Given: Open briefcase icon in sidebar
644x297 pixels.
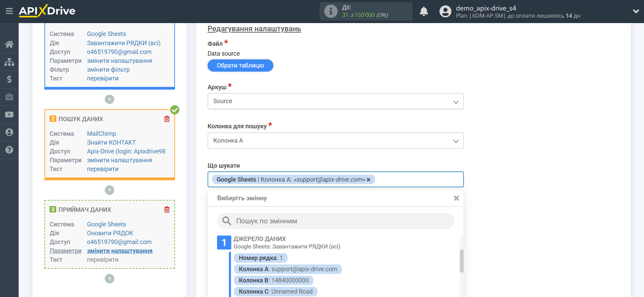Looking at the screenshot, I should tap(9, 97).
